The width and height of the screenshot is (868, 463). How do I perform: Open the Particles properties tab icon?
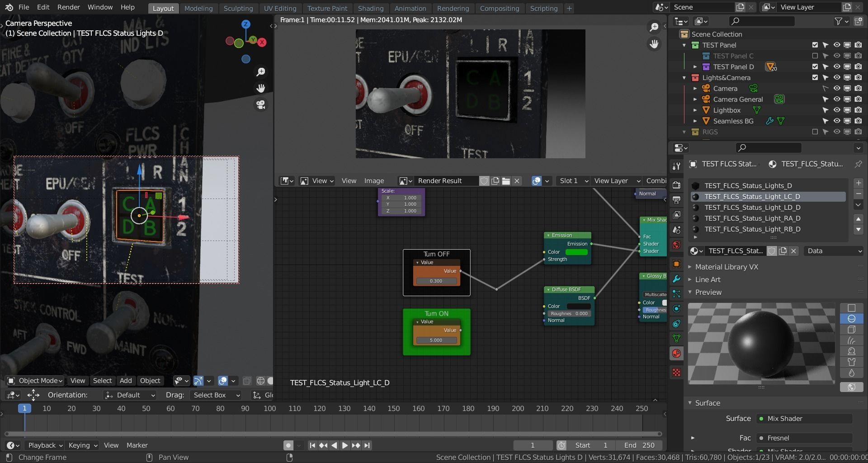pos(676,293)
